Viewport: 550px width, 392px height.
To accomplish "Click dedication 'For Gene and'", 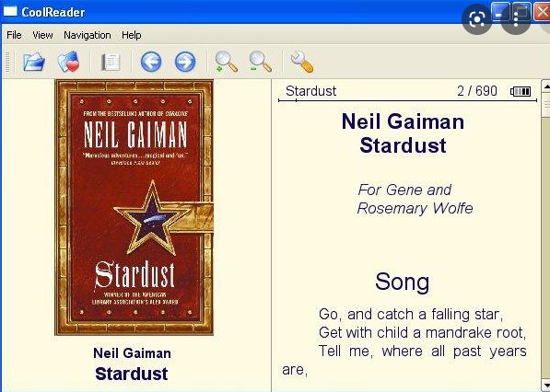I will coord(404,190).
